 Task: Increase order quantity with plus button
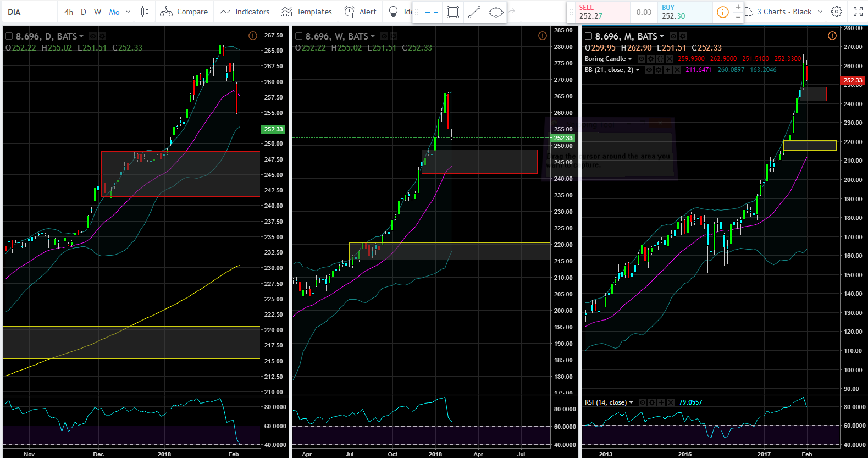(x=738, y=7)
